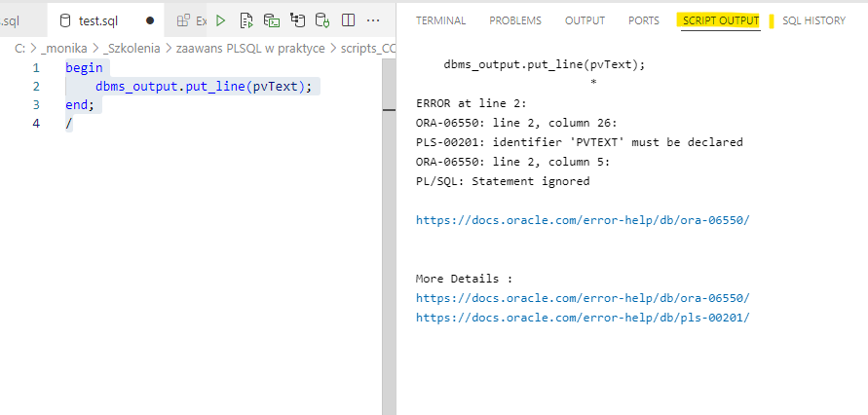This screenshot has height=415, width=868.
Task: Open the SQL HISTORY tab
Action: (x=813, y=20)
